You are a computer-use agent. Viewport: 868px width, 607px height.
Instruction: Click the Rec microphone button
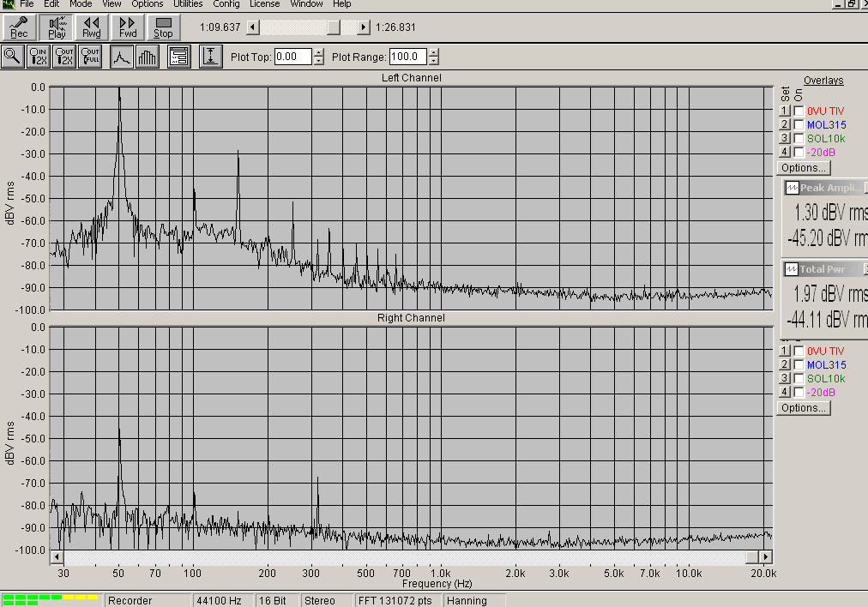[19, 27]
